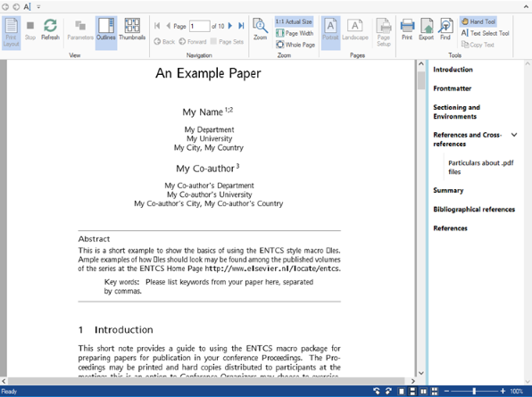
Task: Go to the first page
Action: tap(157, 26)
